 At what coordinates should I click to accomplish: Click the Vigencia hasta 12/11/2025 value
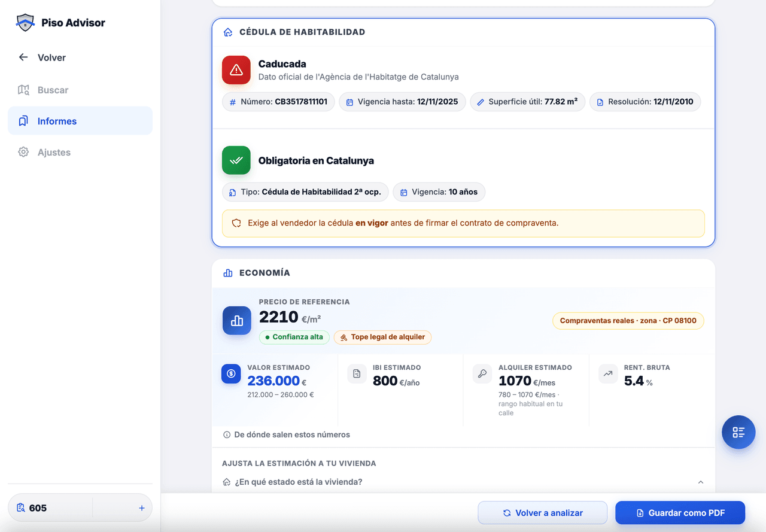tap(437, 102)
